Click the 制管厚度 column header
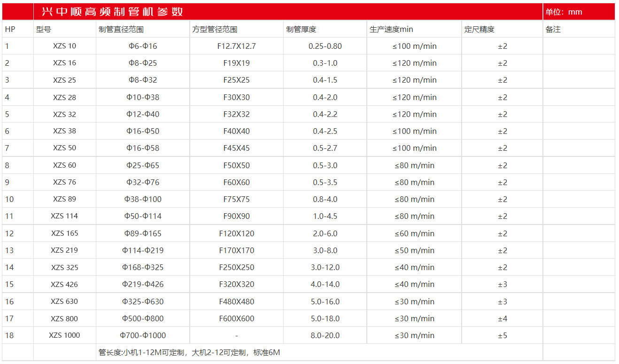 point(301,29)
